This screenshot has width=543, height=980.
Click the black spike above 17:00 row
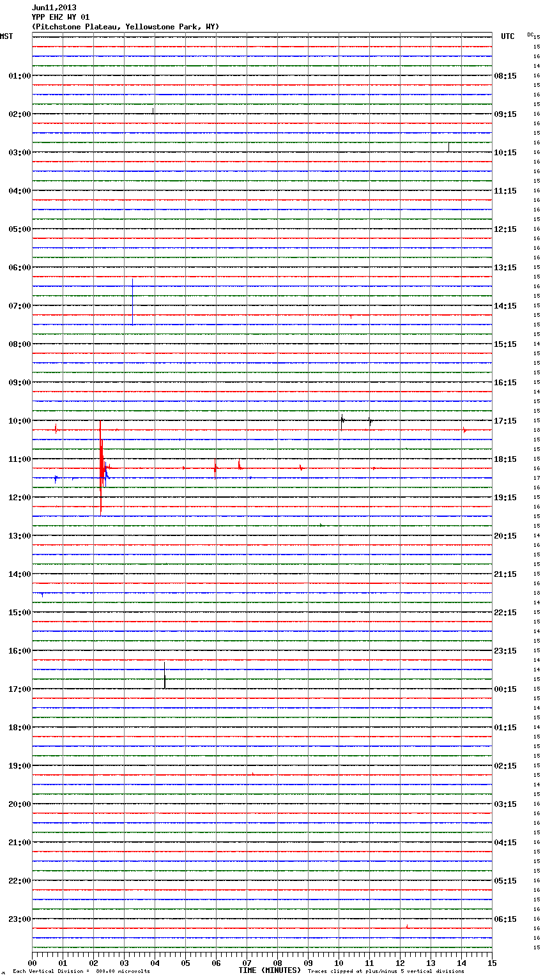point(165,675)
